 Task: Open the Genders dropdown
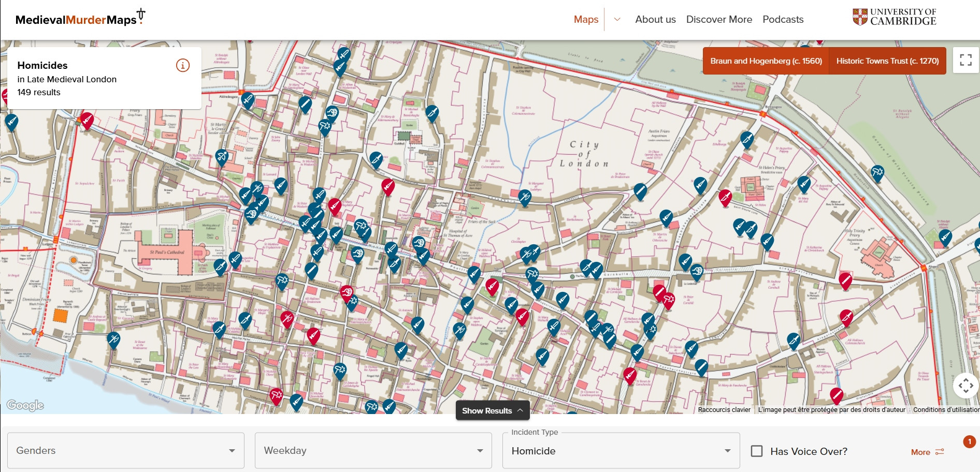[126, 451]
